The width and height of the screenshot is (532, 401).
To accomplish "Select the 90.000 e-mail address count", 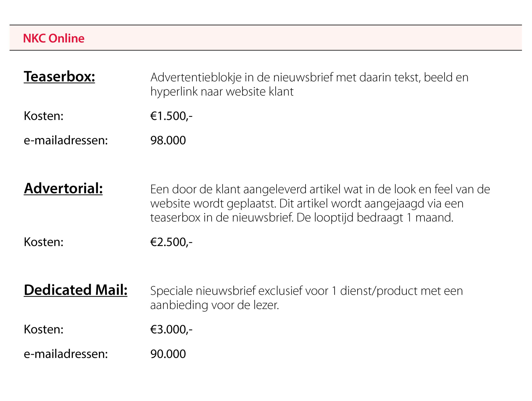I will 168,354.
